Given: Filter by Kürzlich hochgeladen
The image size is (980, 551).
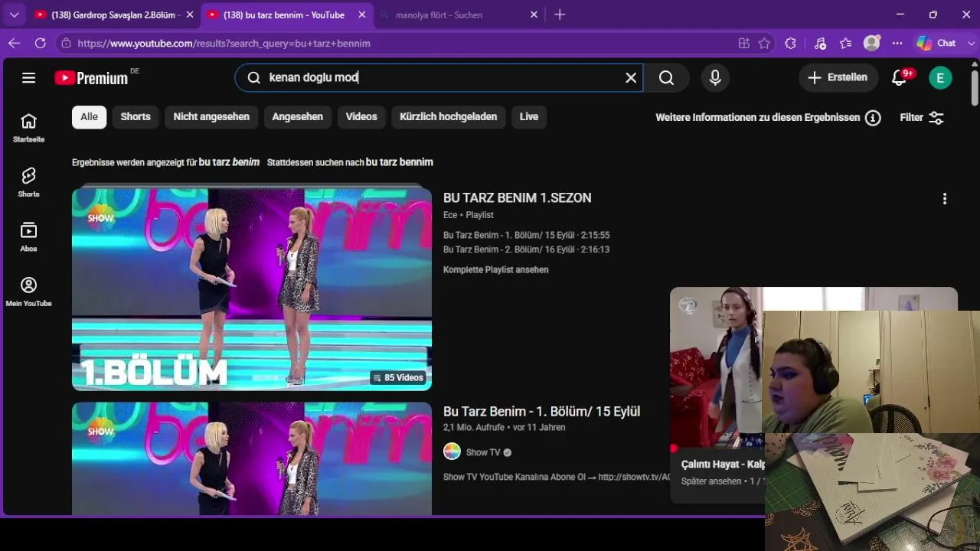Looking at the screenshot, I should pyautogui.click(x=449, y=117).
